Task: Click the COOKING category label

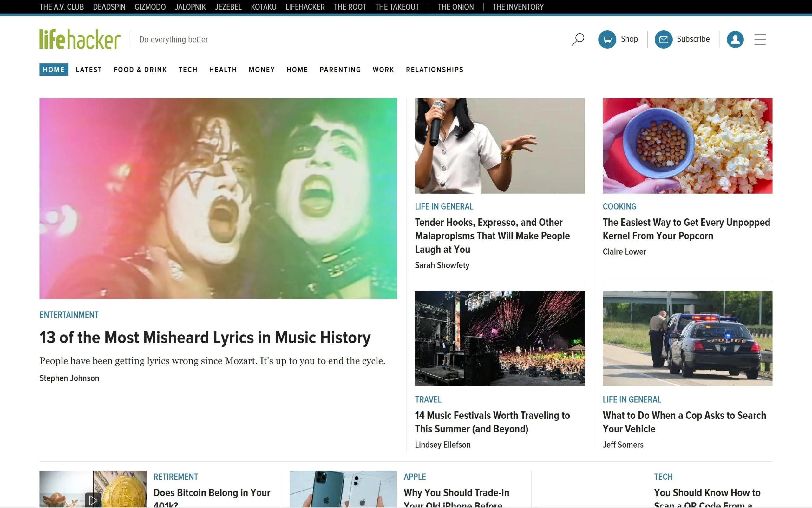Action: (x=619, y=206)
